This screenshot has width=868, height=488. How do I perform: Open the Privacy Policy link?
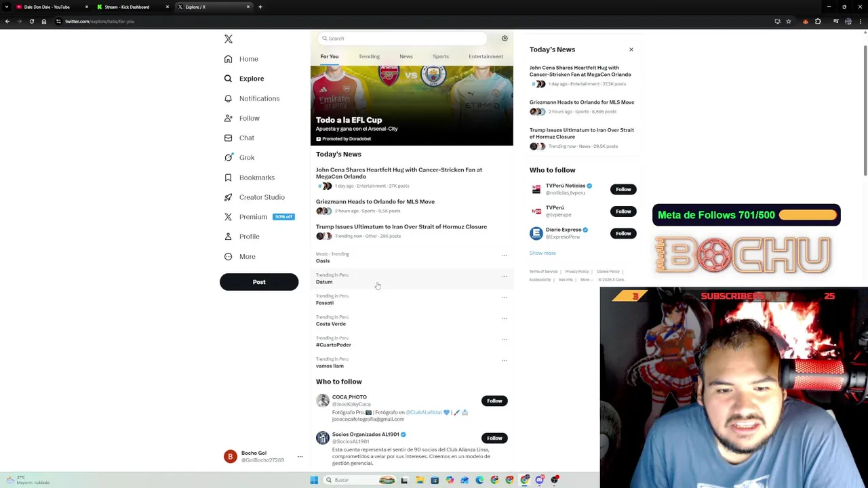(577, 272)
